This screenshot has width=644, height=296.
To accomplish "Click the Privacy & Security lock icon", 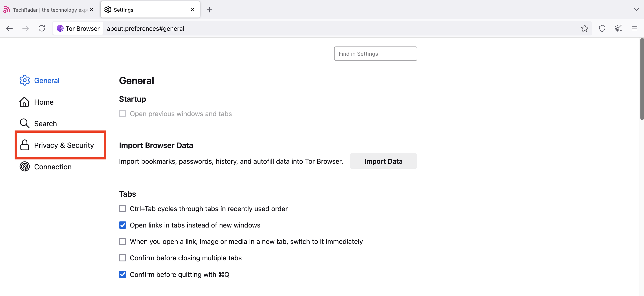I will coord(24,145).
